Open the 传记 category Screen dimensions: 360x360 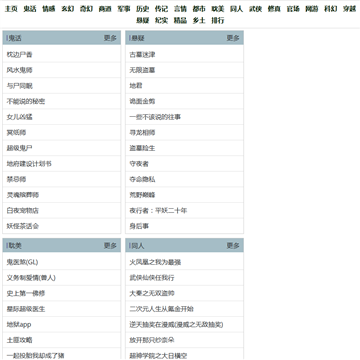[x=161, y=9]
